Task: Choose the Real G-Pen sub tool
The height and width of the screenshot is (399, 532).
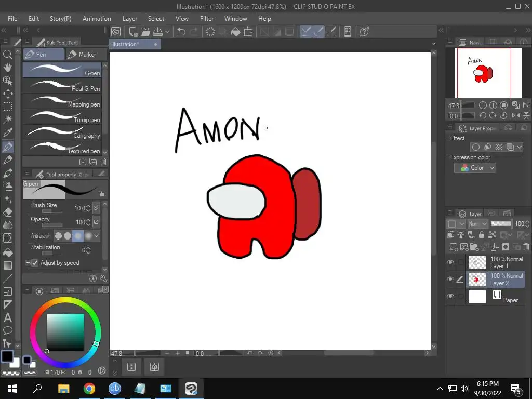Action: (62, 85)
